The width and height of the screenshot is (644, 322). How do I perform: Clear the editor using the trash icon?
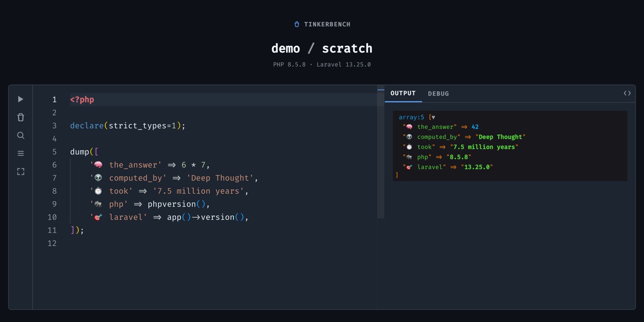(21, 117)
